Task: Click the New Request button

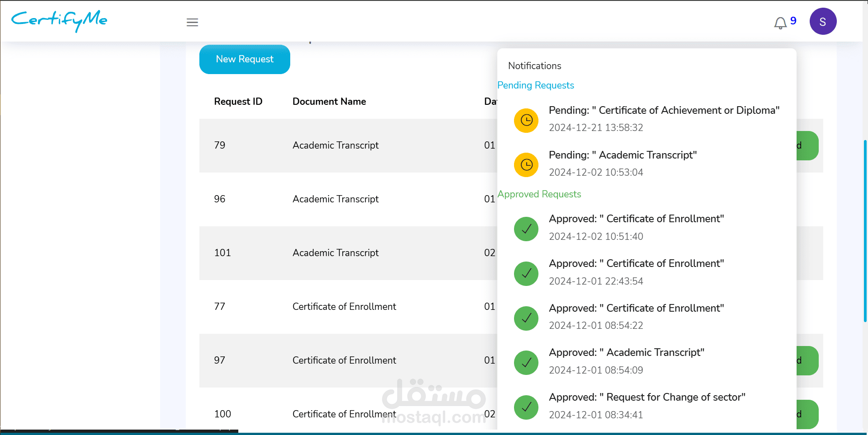Action: tap(245, 59)
